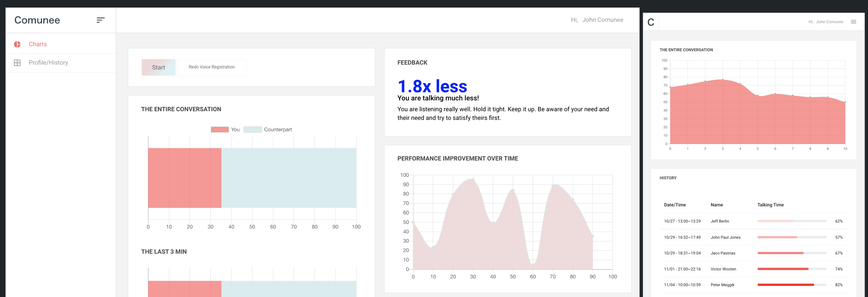Click the HISTORY heading in the small window
868x297 pixels.
(x=668, y=178)
